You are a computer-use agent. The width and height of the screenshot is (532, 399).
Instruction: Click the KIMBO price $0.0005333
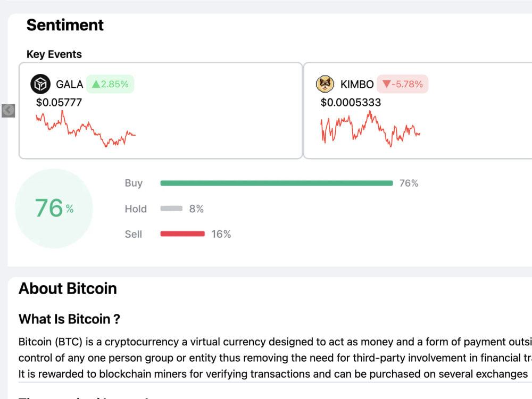click(x=351, y=103)
